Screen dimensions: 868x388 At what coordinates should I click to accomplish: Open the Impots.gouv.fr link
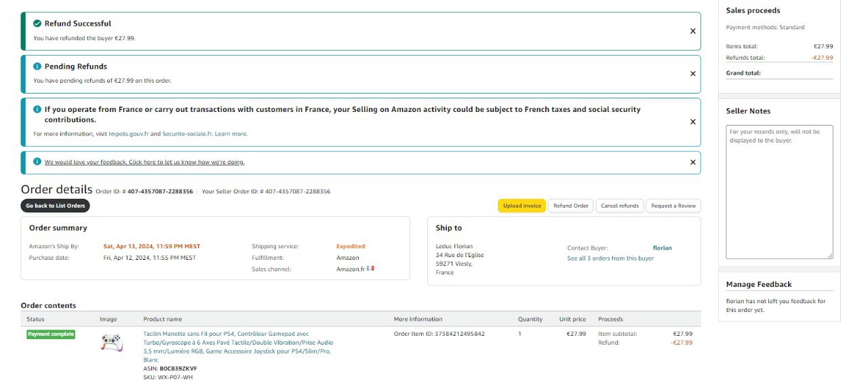tap(128, 134)
